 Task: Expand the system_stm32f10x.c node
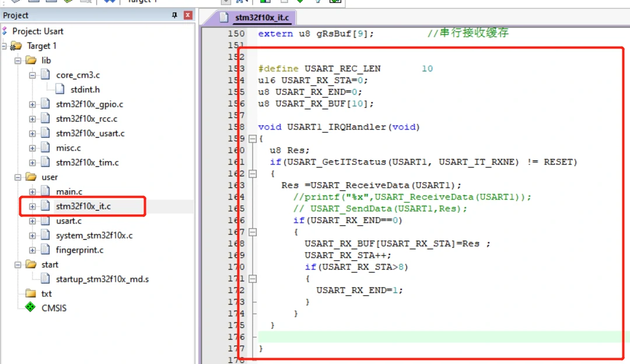pos(32,236)
